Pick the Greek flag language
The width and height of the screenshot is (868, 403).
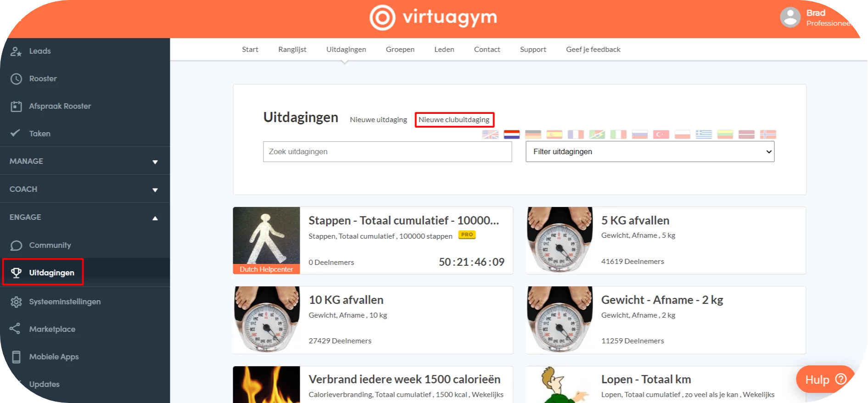point(704,134)
